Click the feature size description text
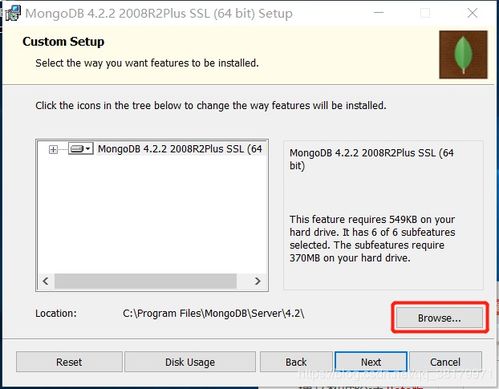Screen dimensions: 499x389 (x=372, y=239)
